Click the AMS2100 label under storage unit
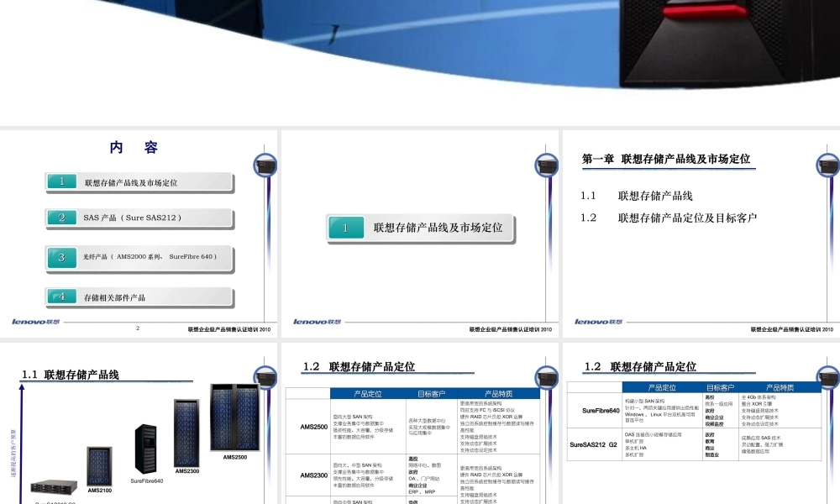 pyautogui.click(x=100, y=490)
